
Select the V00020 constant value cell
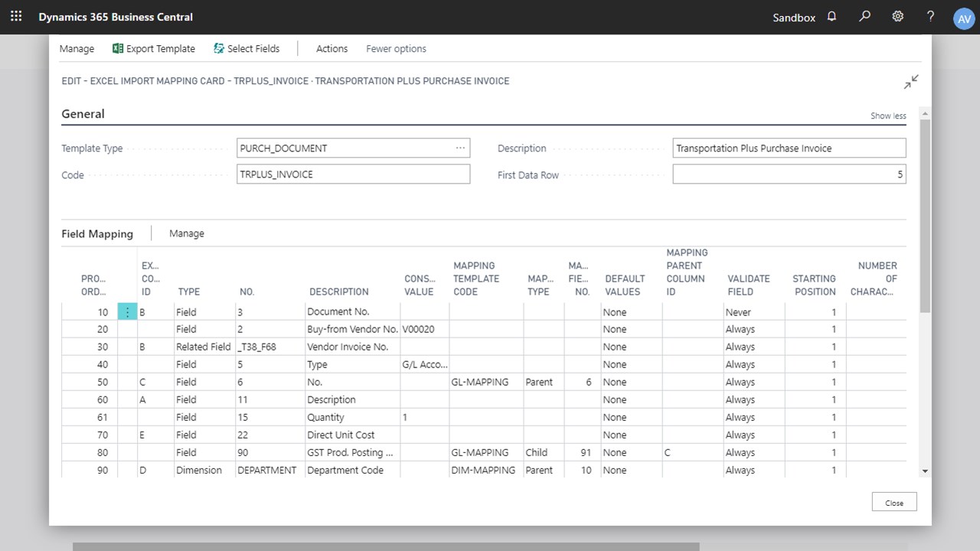[x=424, y=329]
